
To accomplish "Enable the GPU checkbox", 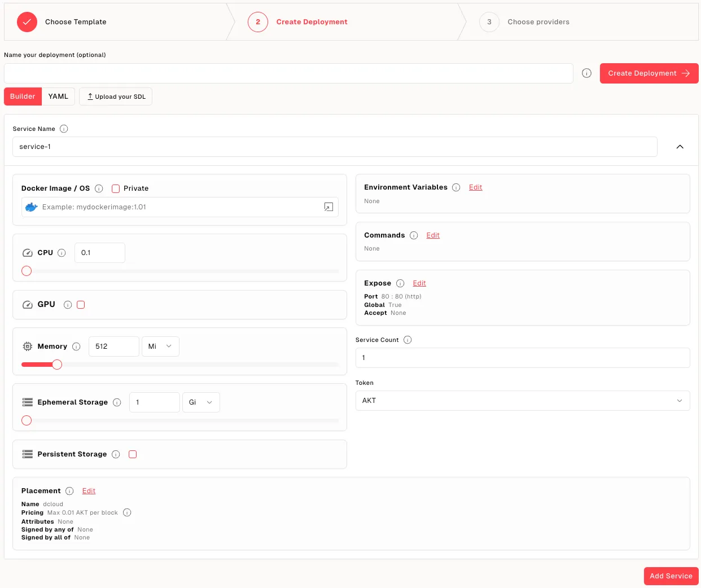I will [81, 305].
